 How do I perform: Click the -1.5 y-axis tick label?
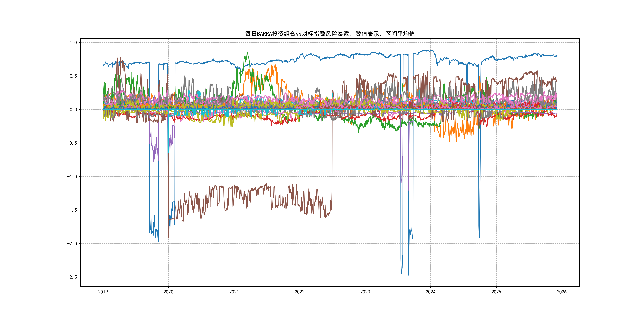[72, 210]
